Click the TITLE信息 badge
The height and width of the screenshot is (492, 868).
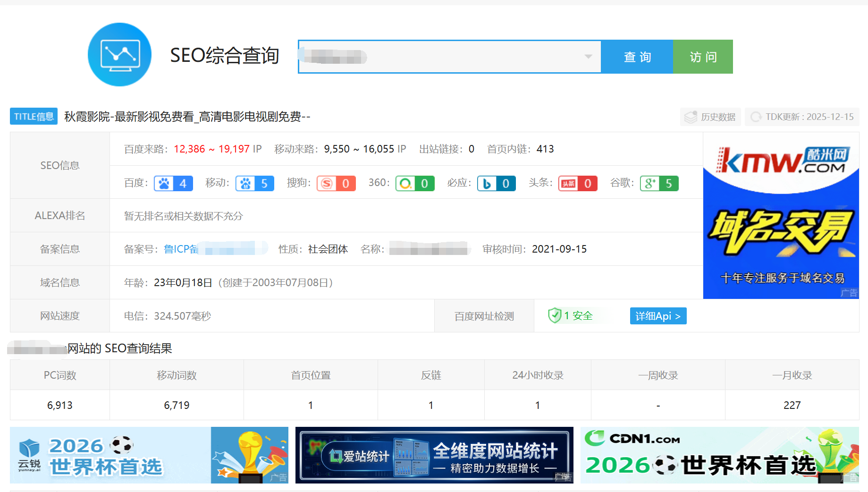pyautogui.click(x=34, y=116)
